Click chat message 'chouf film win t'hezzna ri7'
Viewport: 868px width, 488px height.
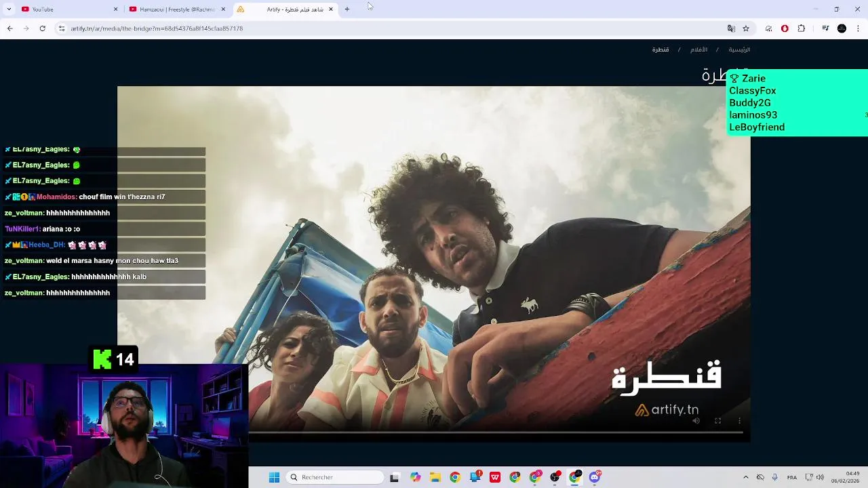[x=122, y=197]
